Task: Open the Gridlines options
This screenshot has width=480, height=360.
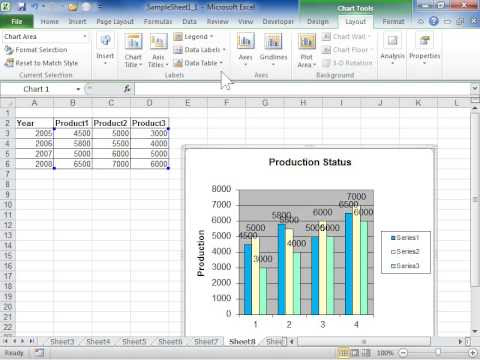Action: [x=273, y=50]
